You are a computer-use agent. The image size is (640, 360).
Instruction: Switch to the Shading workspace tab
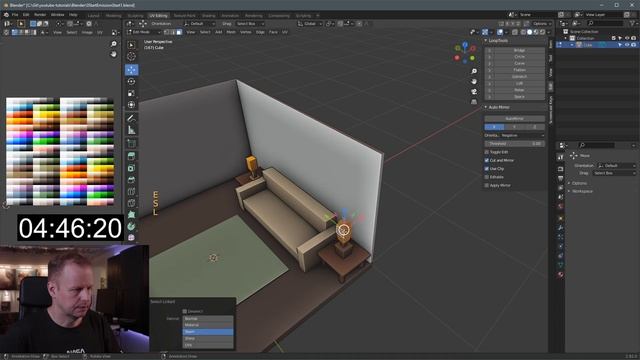[209, 16]
